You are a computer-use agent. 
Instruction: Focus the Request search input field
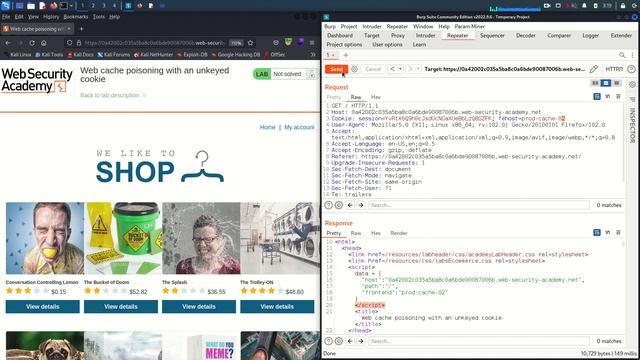coord(479,205)
